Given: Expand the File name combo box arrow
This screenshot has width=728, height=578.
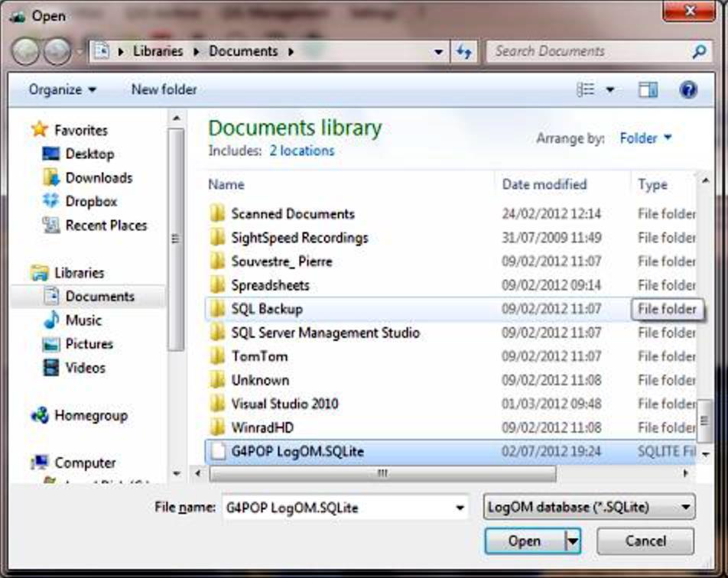Looking at the screenshot, I should point(460,508).
